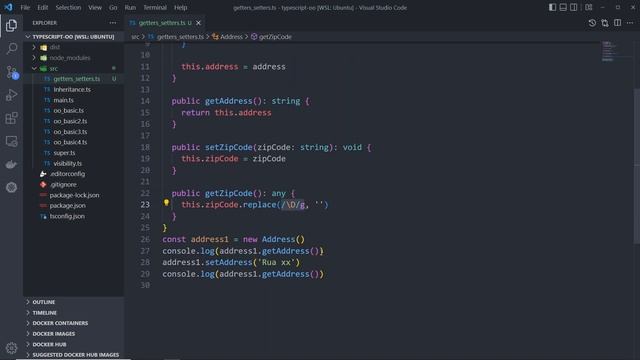Screen dimensions: 640x360
Task: Open Source Control view with badge
Action: tap(11, 72)
